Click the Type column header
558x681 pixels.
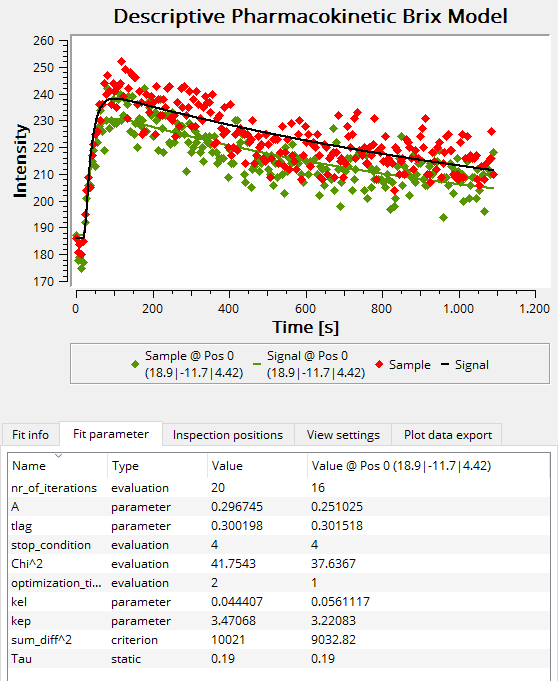157,466
